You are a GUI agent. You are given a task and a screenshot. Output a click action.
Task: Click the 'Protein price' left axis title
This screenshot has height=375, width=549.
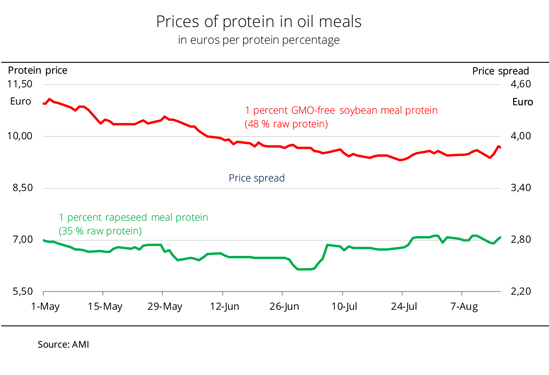[x=37, y=70]
